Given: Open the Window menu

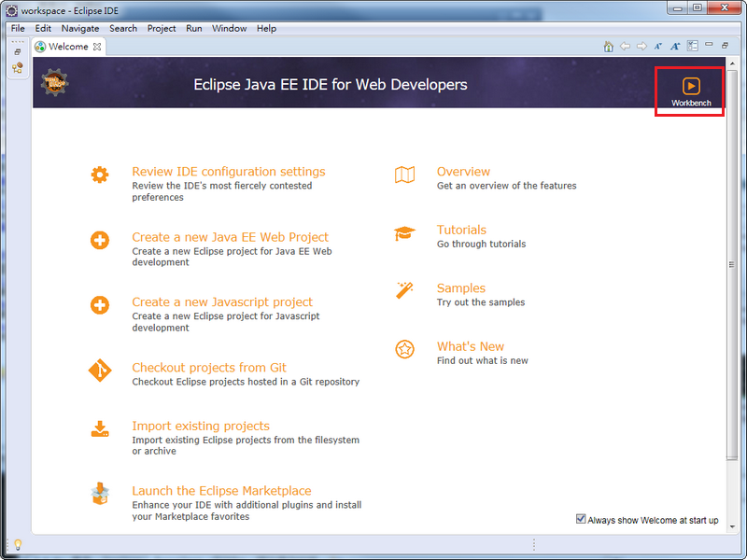Looking at the screenshot, I should coord(229,28).
